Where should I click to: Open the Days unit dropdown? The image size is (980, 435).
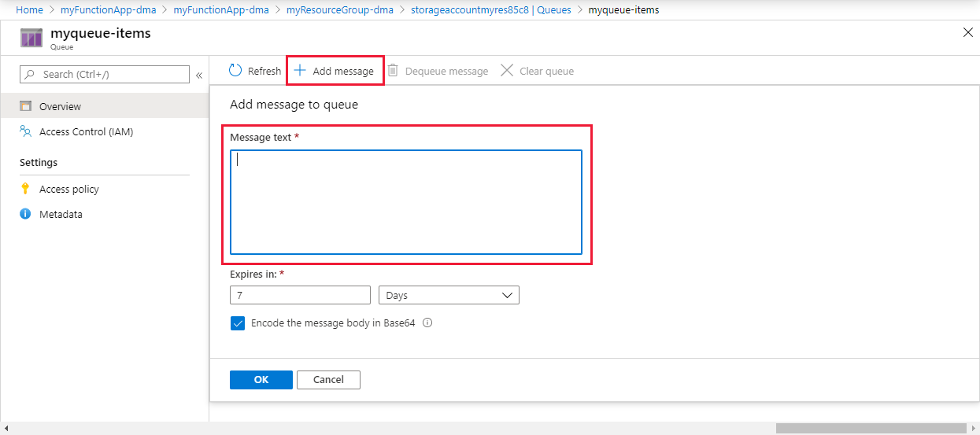coord(449,295)
